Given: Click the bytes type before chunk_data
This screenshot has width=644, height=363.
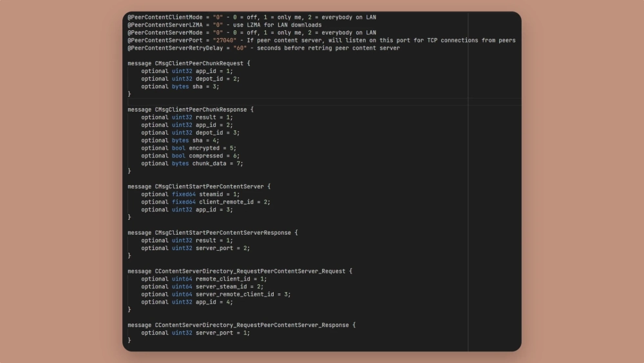Looking at the screenshot, I should (x=180, y=164).
